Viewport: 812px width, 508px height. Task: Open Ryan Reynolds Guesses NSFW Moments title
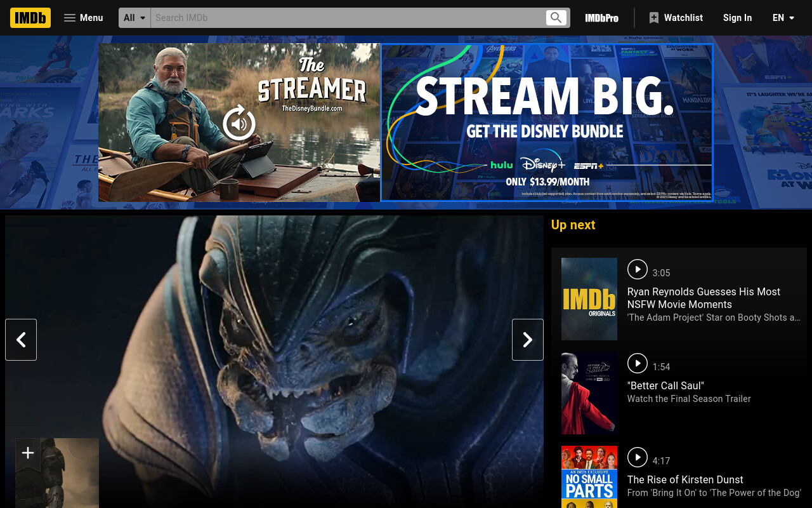[x=704, y=298]
